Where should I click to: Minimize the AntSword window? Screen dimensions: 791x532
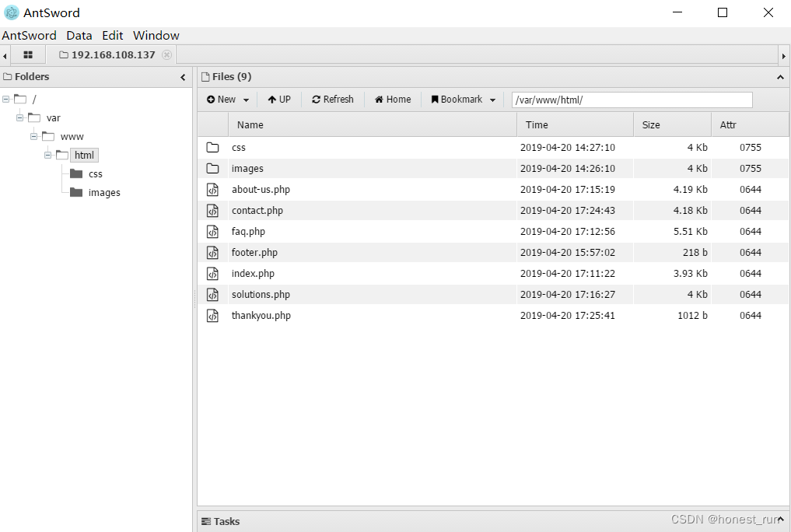point(677,12)
